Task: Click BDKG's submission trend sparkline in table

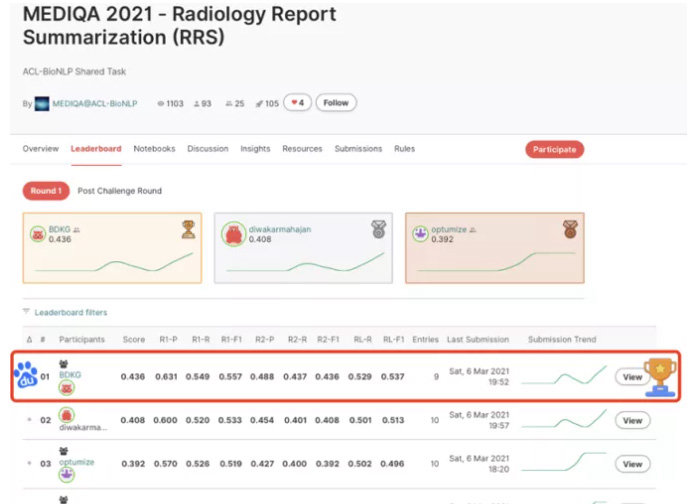Action: point(564,376)
